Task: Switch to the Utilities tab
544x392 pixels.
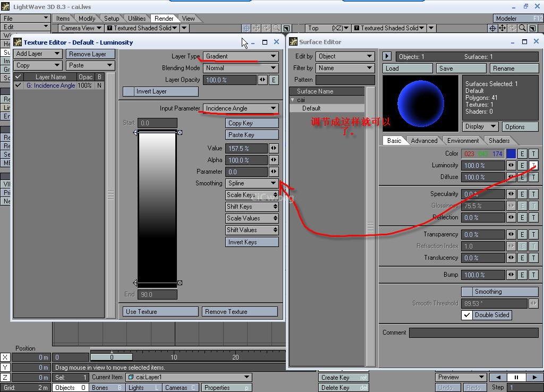Action: tap(137, 19)
